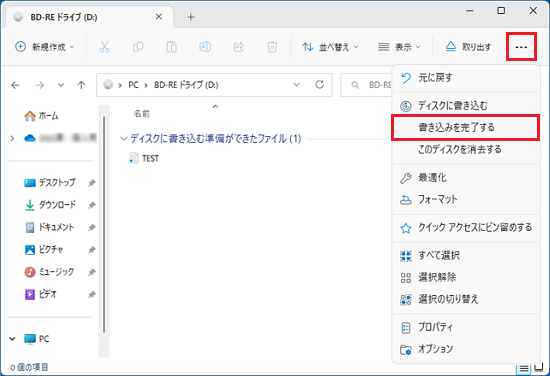Open ピクチャ in sidebar
This screenshot has width=550, height=376.
(x=44, y=249)
